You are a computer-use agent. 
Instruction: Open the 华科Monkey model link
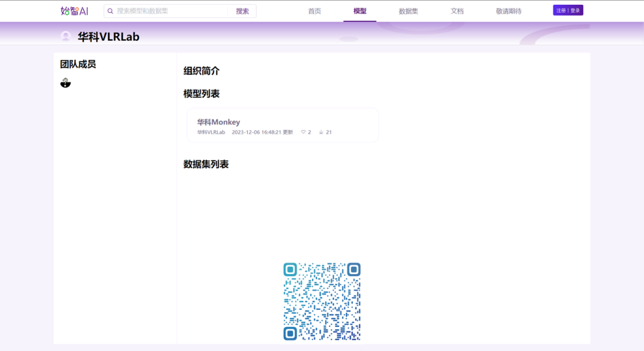[218, 122]
